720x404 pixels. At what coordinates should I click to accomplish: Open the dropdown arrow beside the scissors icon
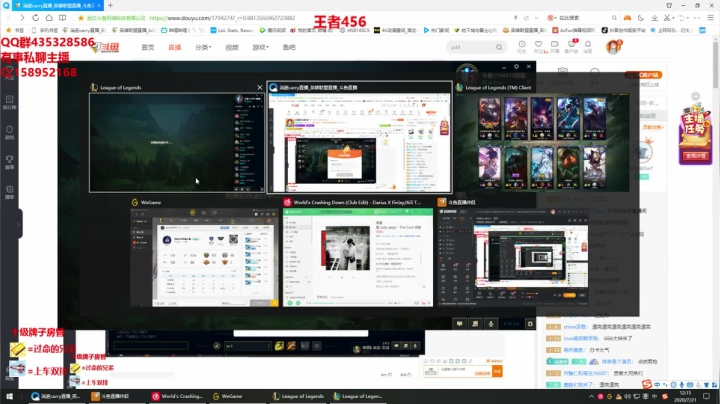tap(673, 18)
